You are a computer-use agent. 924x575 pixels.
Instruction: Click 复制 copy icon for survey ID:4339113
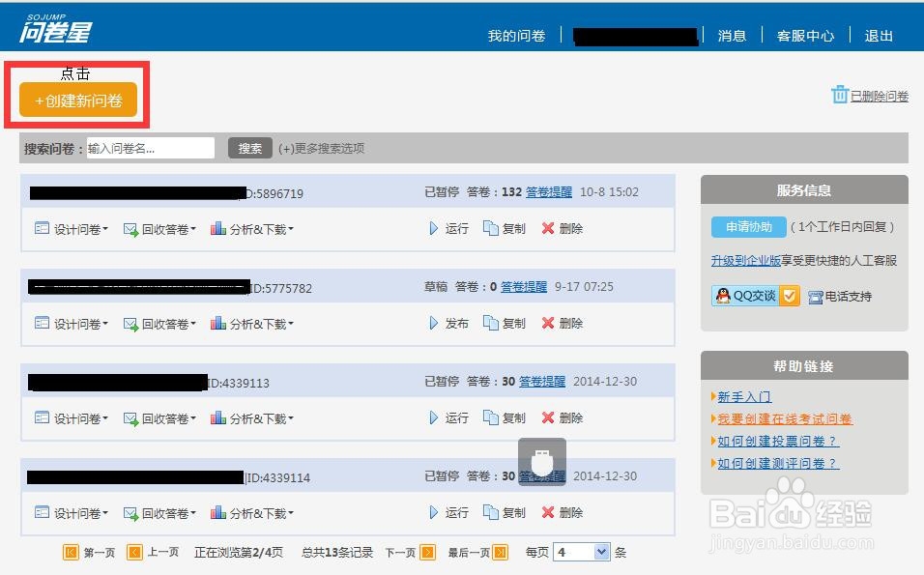[490, 417]
